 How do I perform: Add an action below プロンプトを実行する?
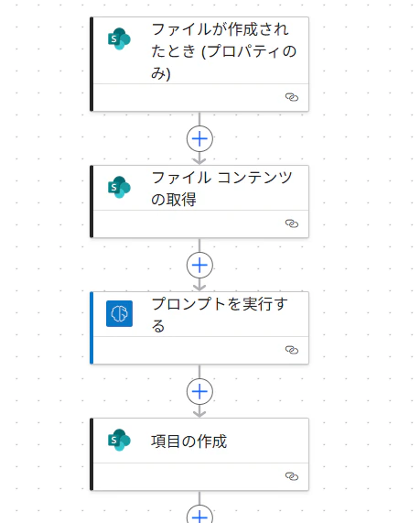point(199,392)
